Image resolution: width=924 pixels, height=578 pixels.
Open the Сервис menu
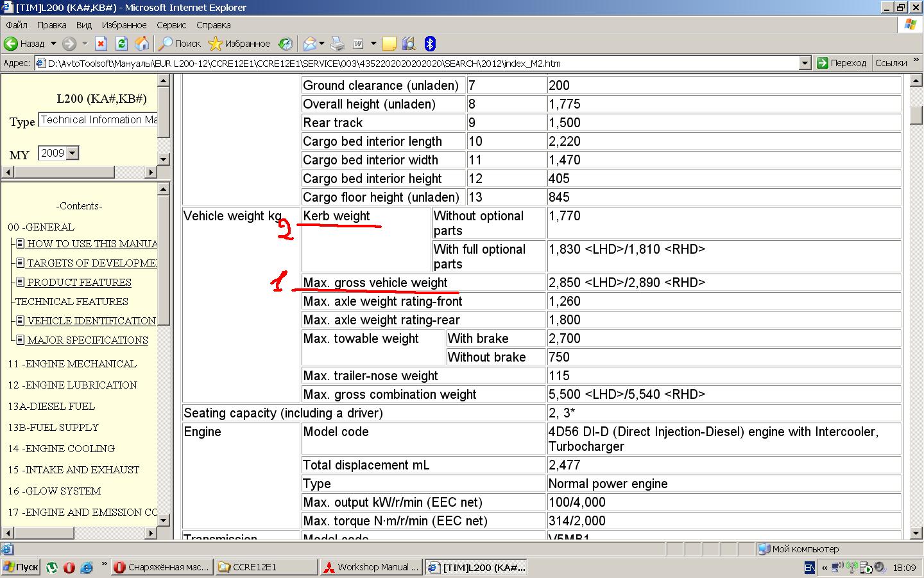tap(171, 25)
